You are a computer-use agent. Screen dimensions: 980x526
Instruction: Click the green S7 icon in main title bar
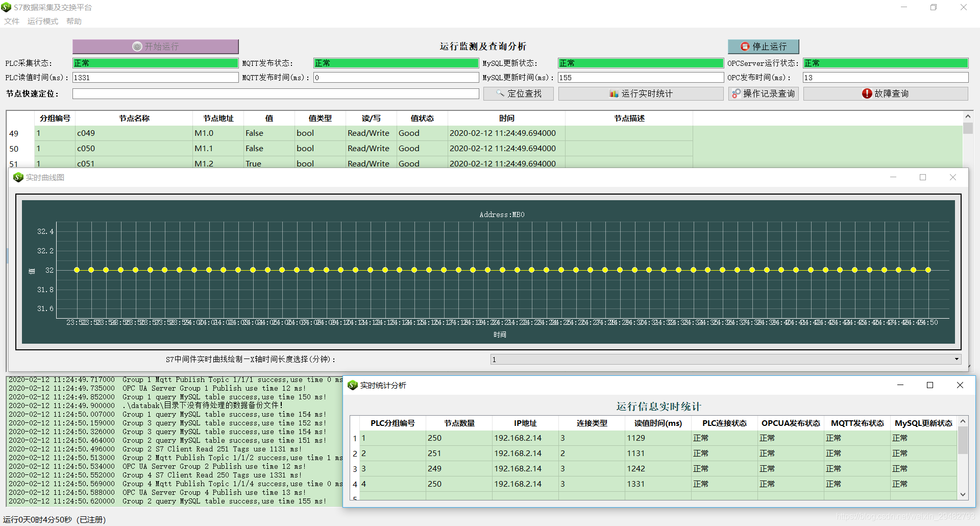[x=6, y=7]
